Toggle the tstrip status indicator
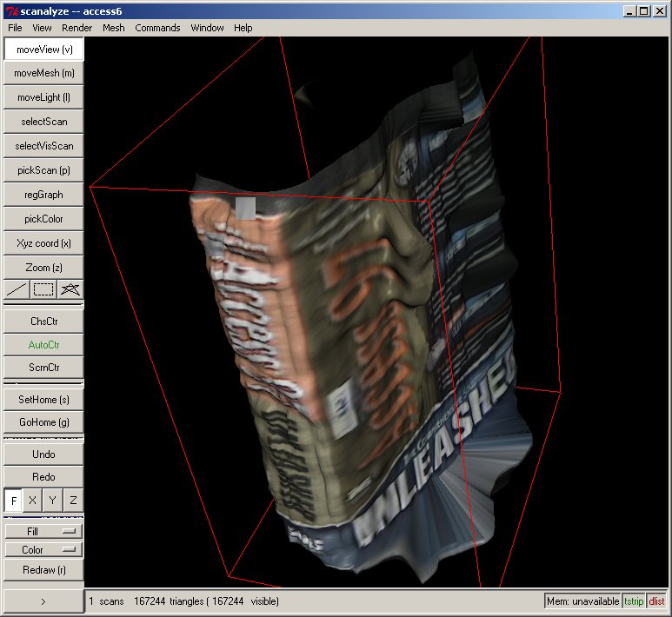 [x=634, y=600]
